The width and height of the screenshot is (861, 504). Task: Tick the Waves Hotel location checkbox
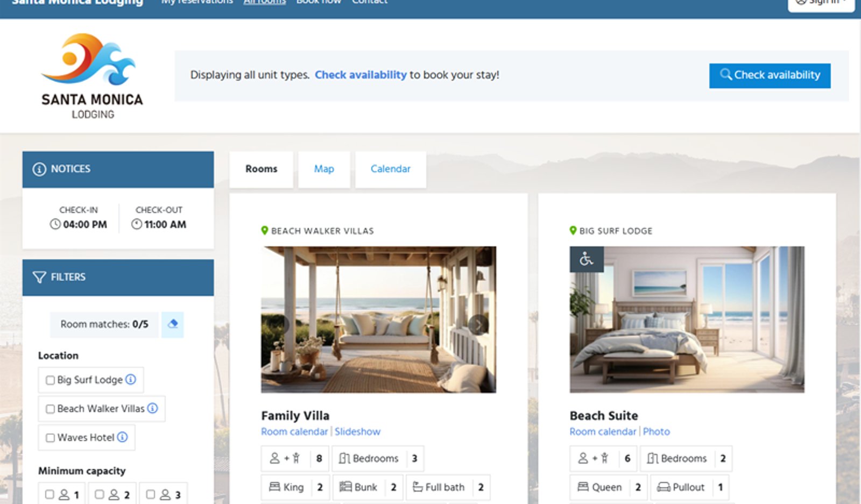coord(50,438)
